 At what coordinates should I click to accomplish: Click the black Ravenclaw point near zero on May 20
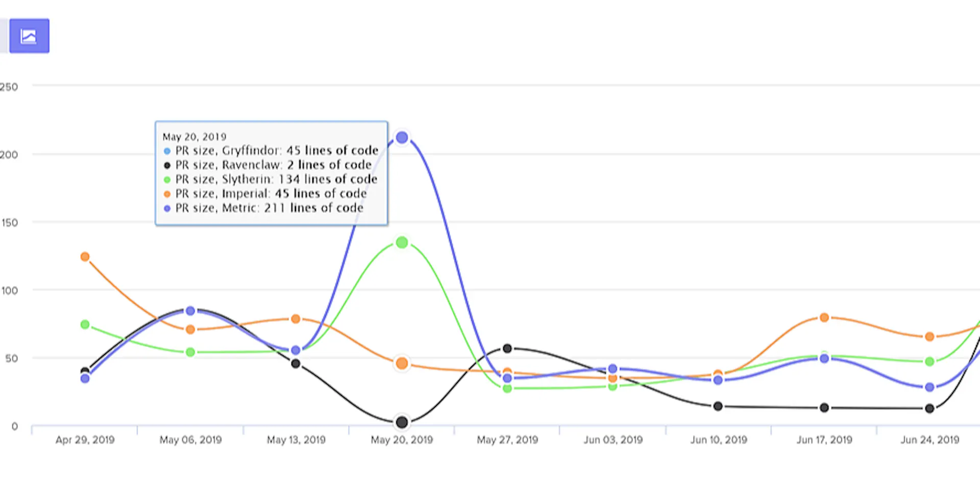402,422
